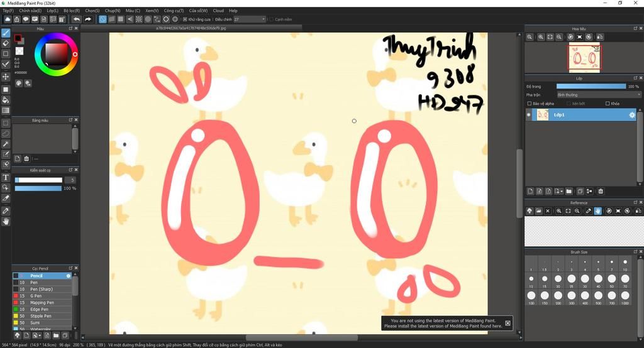Open the Lớp1 layer settings gear

(x=632, y=116)
